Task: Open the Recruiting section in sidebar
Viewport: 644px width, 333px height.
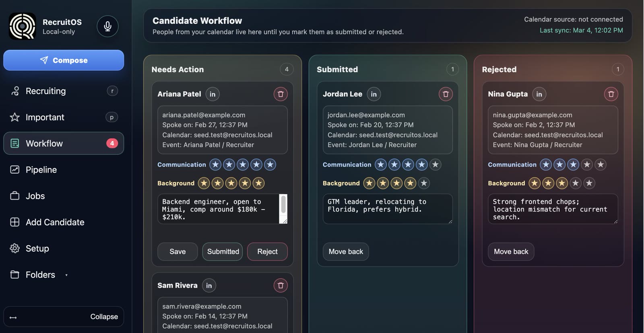Action: click(x=64, y=91)
